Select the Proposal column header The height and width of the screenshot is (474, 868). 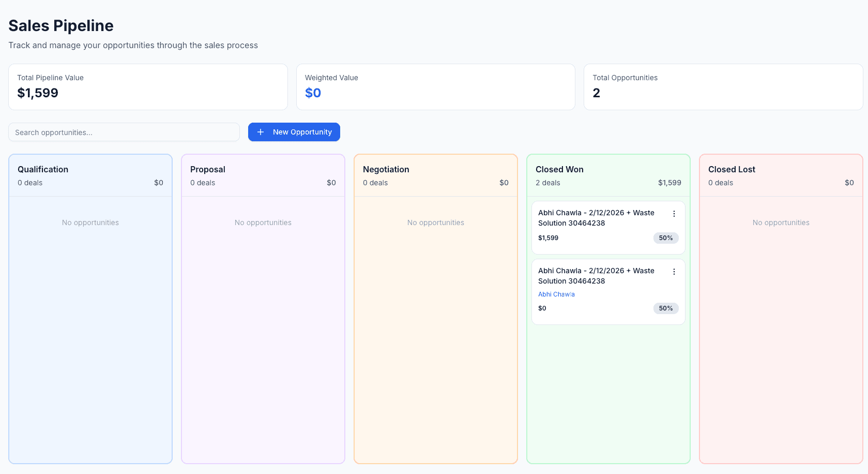(208, 169)
